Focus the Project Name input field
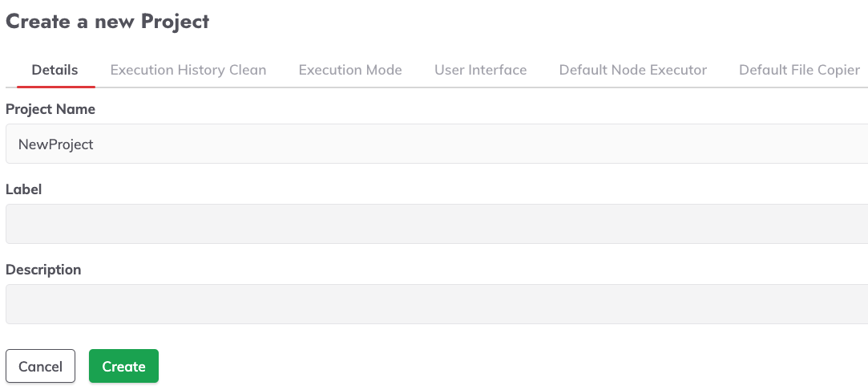 click(x=437, y=144)
